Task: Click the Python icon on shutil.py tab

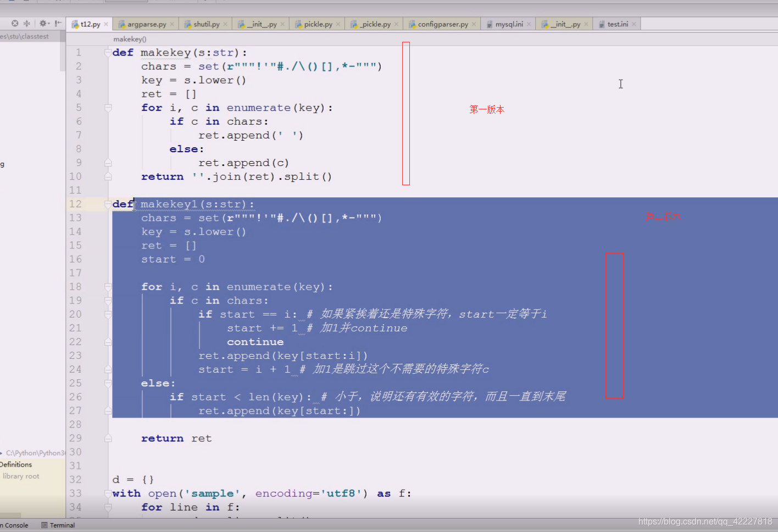Action: tap(188, 24)
